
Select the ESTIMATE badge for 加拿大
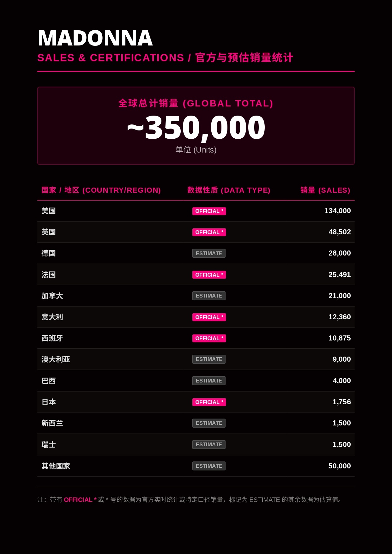point(209,296)
